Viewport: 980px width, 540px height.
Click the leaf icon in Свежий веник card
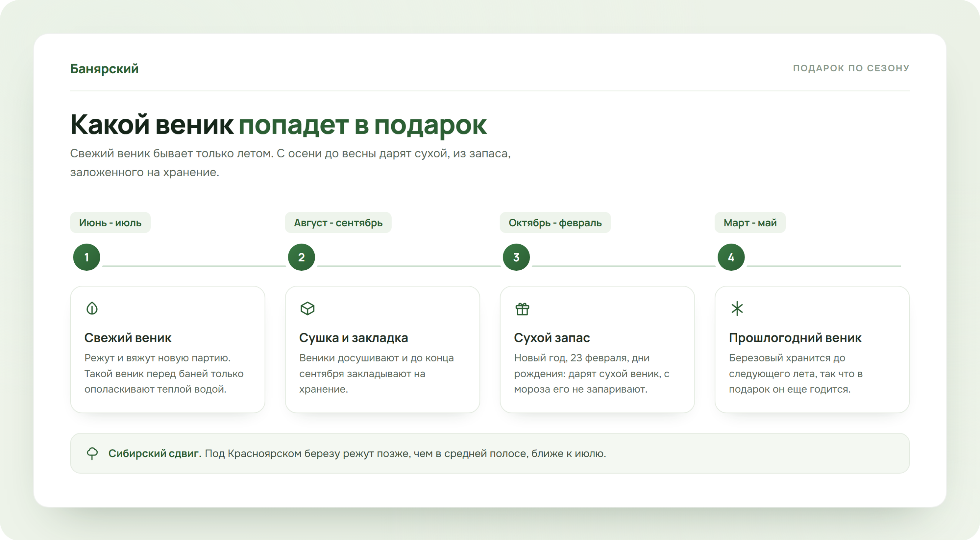92,308
